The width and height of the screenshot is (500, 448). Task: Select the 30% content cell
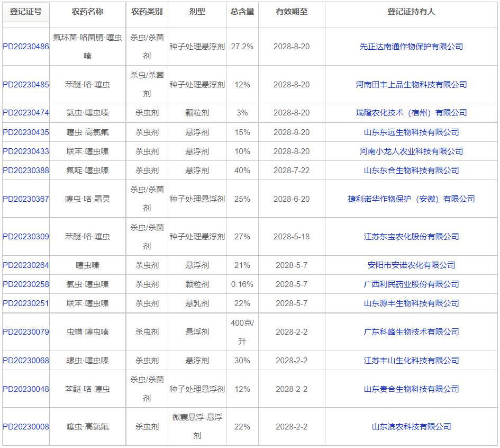pos(242,361)
